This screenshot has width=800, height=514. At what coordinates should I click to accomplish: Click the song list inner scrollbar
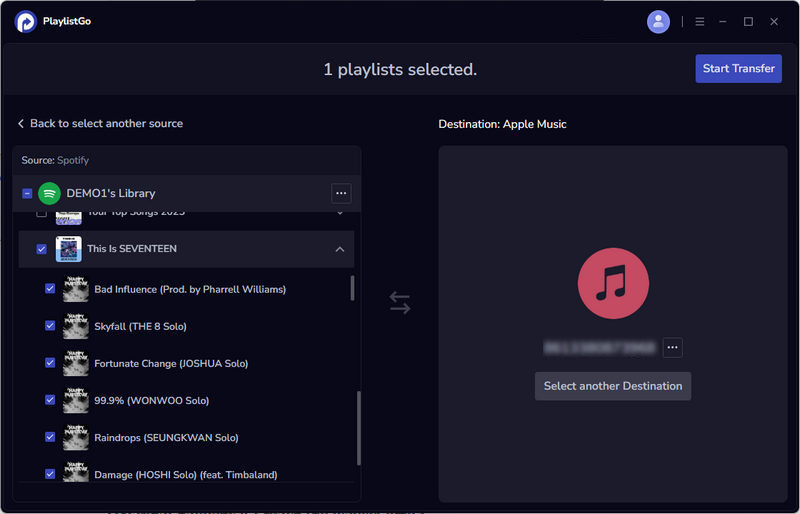(x=352, y=288)
